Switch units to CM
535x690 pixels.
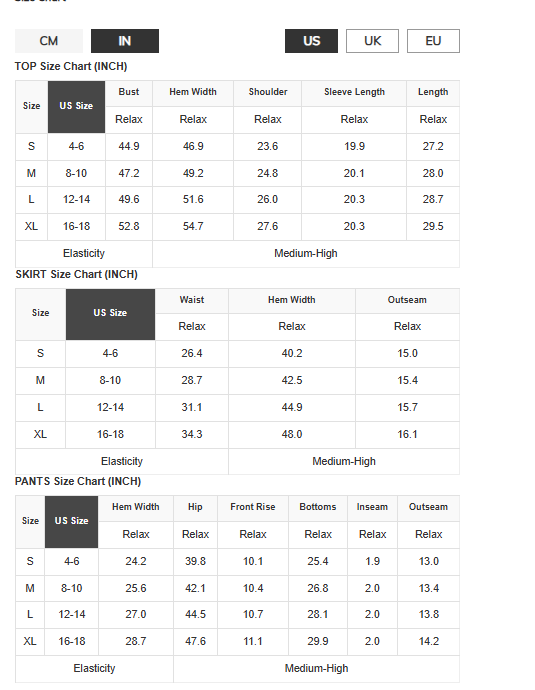coord(49,41)
